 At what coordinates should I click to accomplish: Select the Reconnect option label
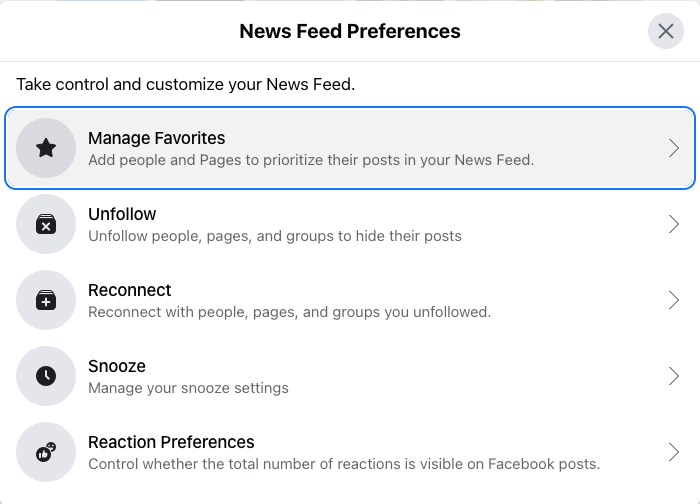pos(130,290)
